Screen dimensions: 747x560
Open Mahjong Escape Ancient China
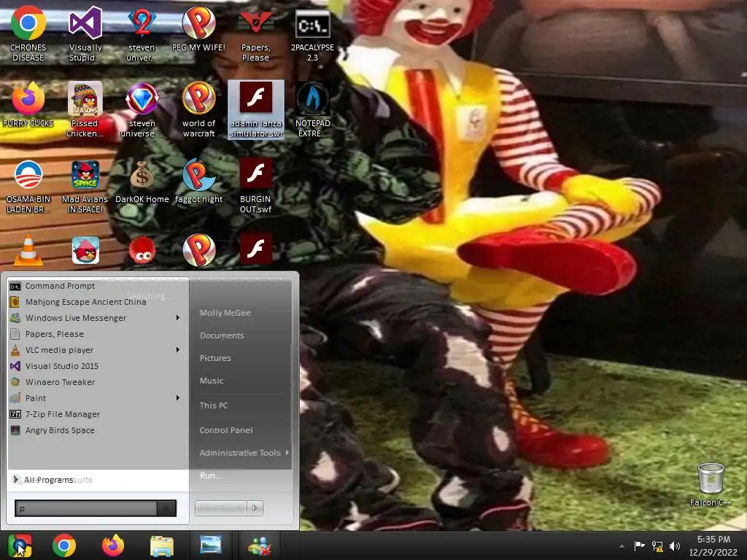(98, 302)
